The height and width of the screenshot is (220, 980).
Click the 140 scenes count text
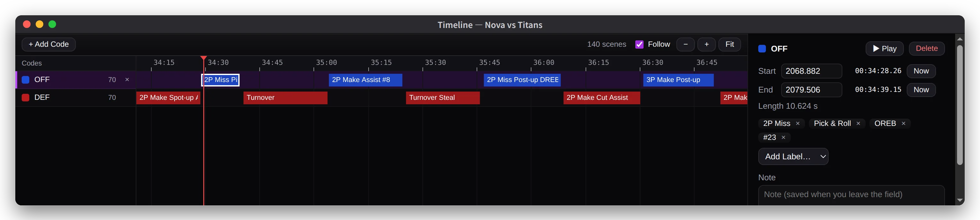[x=606, y=45]
